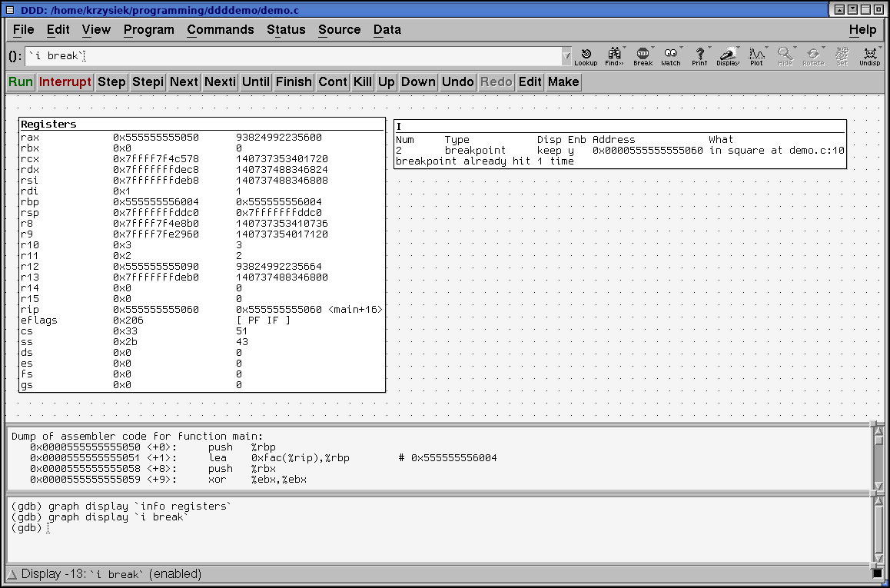The width and height of the screenshot is (890, 588).
Task: Click the Plot toolbar icon
Action: (756, 56)
